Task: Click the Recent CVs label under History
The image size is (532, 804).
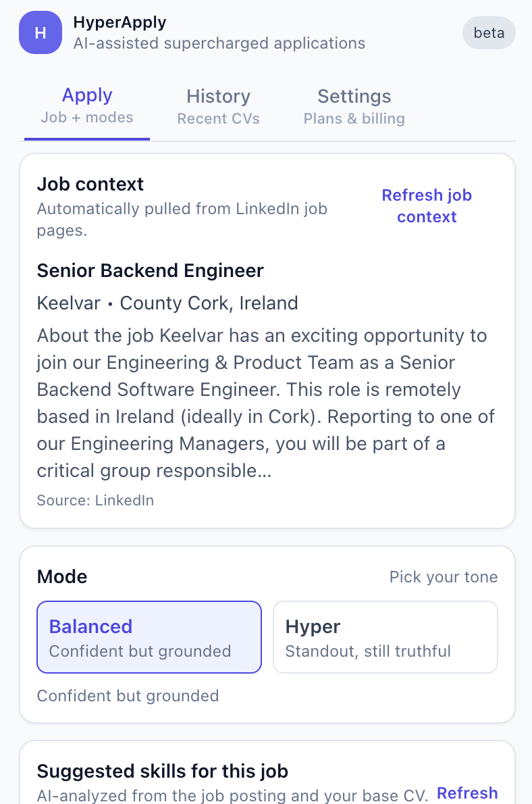Action: [x=218, y=118]
